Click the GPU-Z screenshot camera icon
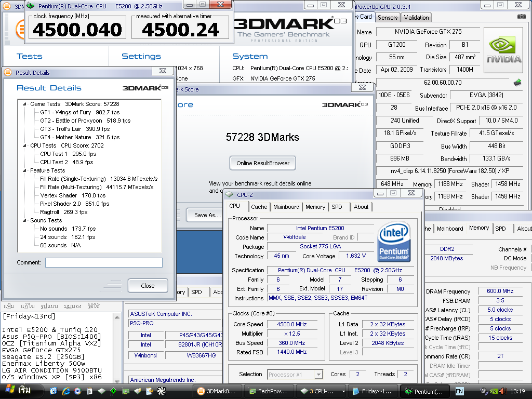The height and width of the screenshot is (399, 532). (521, 16)
